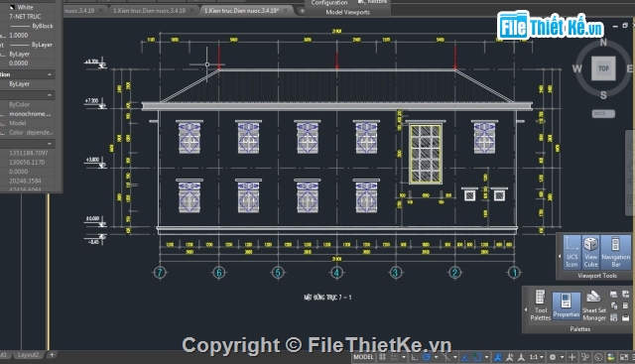Open the isometric plane dropdown arrow
Viewport: 635px width, 364px height.
coord(455,357)
